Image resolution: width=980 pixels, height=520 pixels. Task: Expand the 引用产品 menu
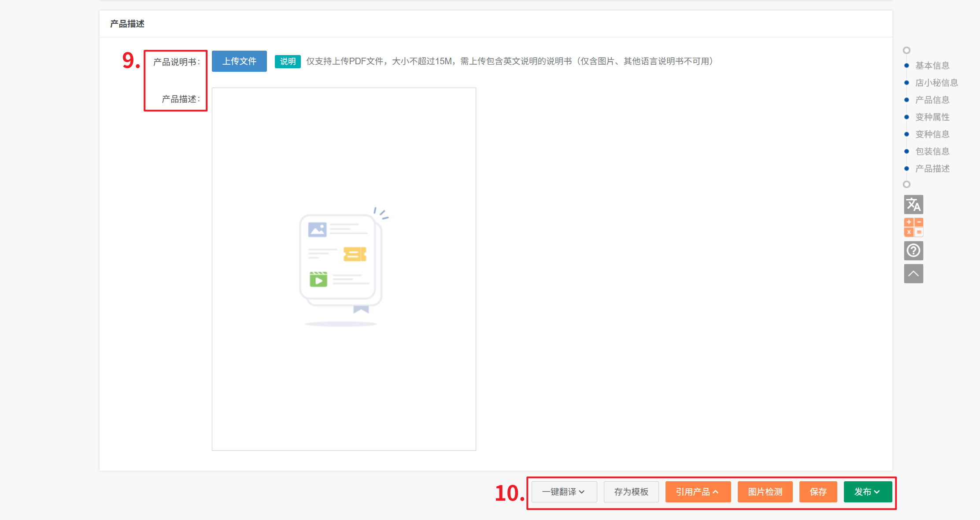click(x=698, y=492)
